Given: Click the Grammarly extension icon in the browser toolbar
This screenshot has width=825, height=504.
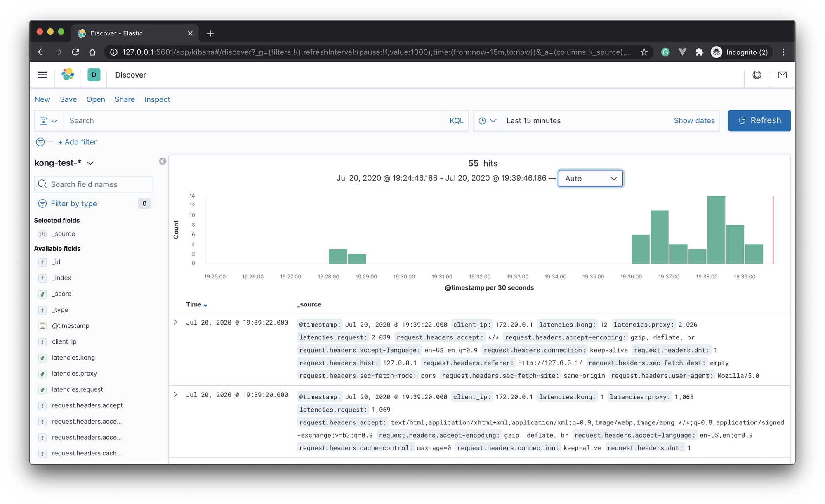Looking at the screenshot, I should pos(665,52).
